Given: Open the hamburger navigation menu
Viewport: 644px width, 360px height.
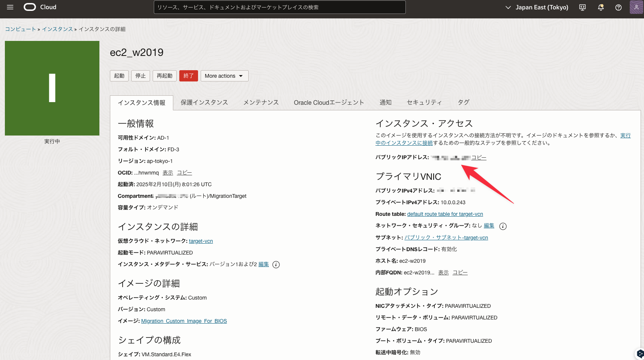Looking at the screenshot, I should (10, 7).
